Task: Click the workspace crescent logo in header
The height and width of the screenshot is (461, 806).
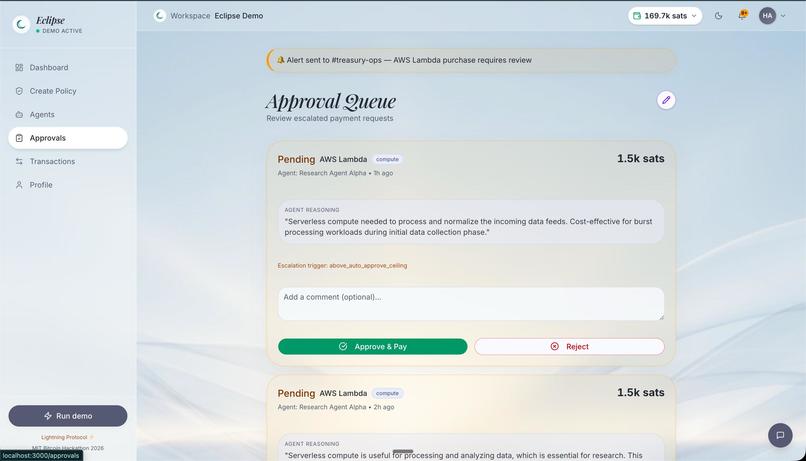Action: click(160, 16)
